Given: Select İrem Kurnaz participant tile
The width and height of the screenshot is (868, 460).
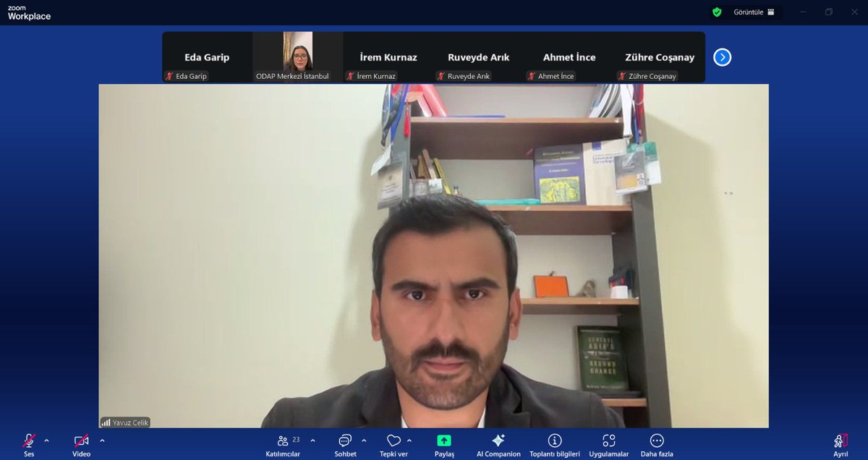Looking at the screenshot, I should (x=388, y=57).
